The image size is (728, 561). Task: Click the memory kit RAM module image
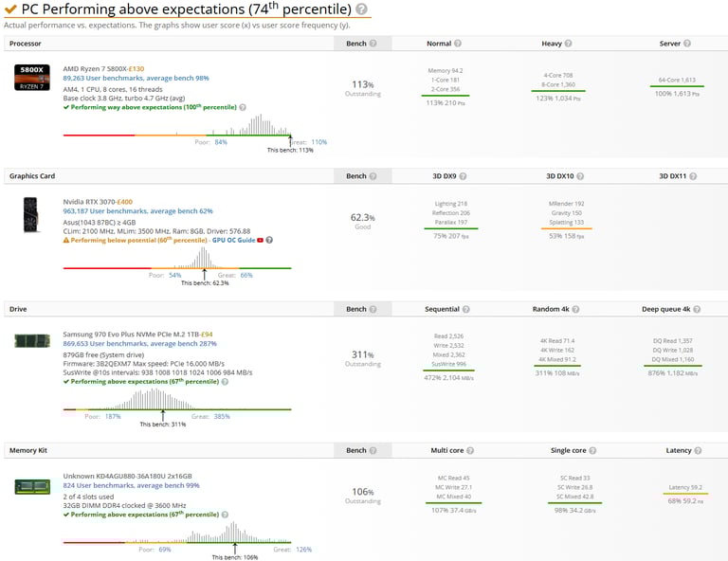(x=32, y=486)
